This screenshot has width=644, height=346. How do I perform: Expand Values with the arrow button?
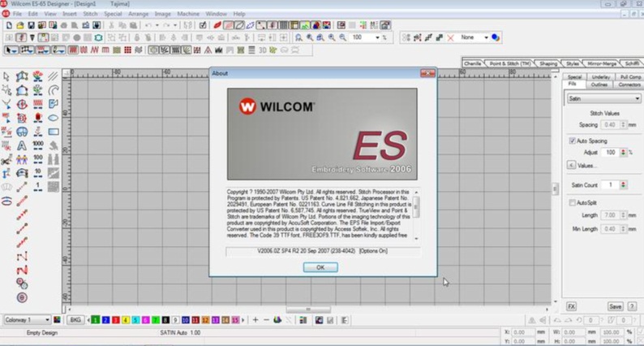click(571, 165)
